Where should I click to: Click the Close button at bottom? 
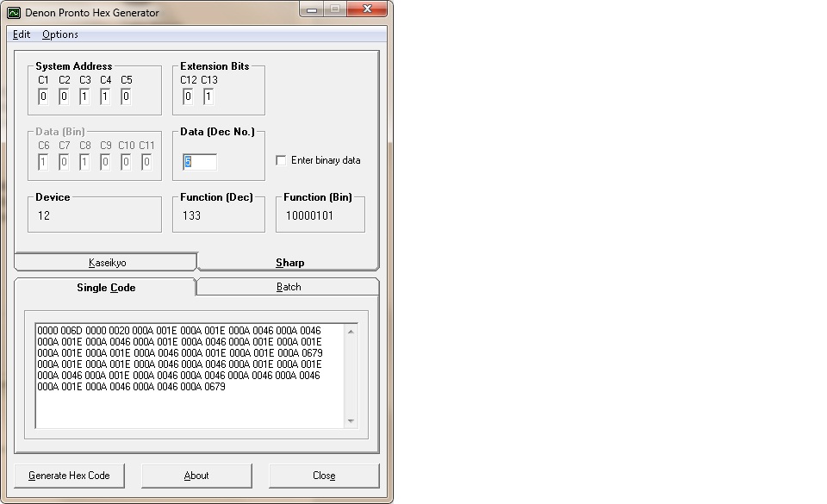click(324, 476)
